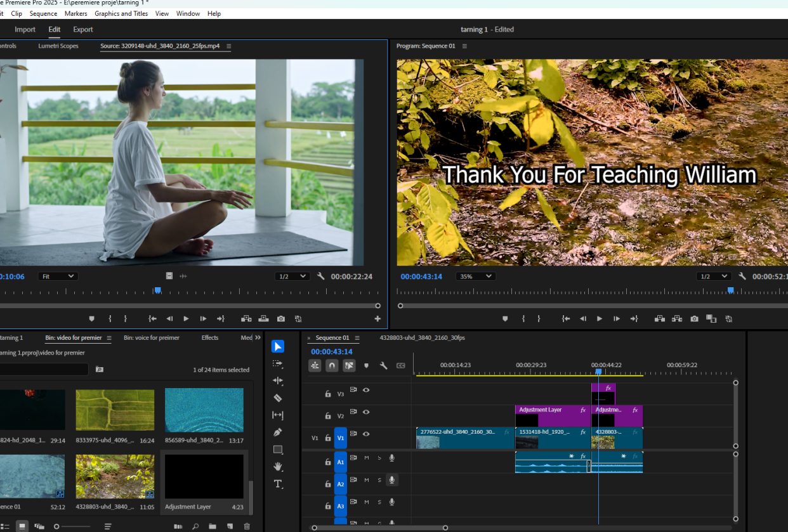Play in Program monitor

tap(600, 318)
